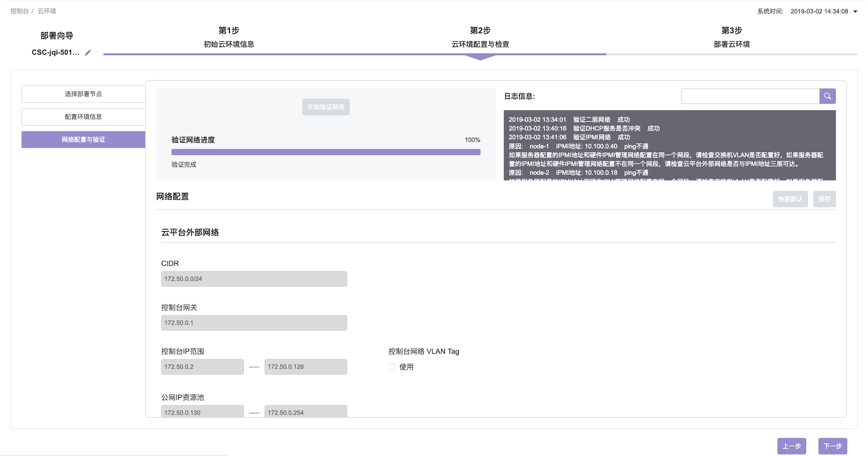The width and height of the screenshot is (868, 456).
Task: Proceed with the 下一步 button
Action: pyautogui.click(x=832, y=446)
